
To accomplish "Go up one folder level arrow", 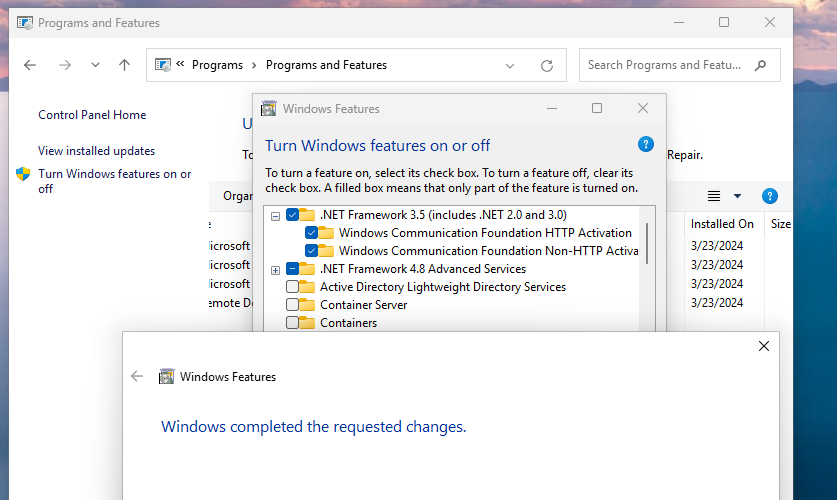I will (x=124, y=65).
